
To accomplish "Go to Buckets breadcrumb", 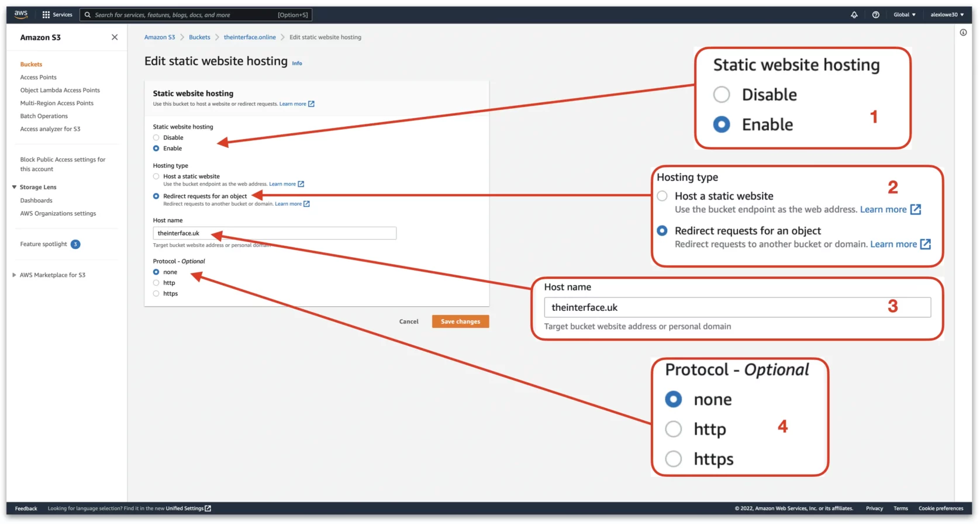I will [199, 37].
